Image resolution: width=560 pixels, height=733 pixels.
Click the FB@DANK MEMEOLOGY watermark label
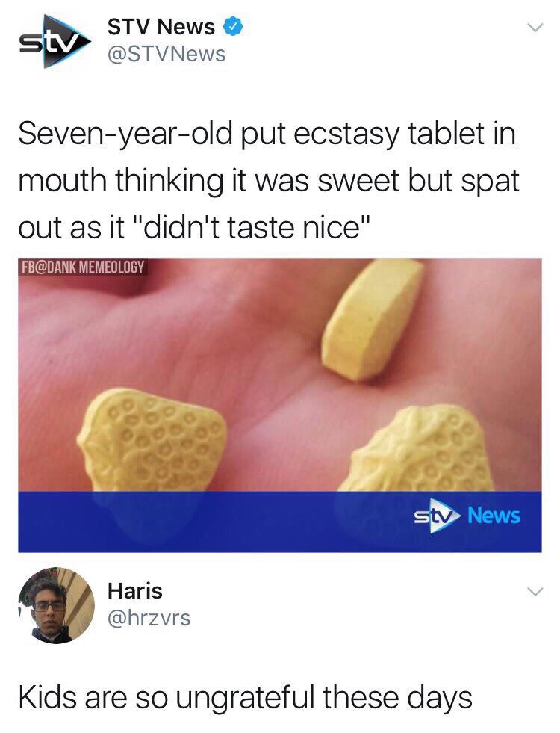[83, 267]
